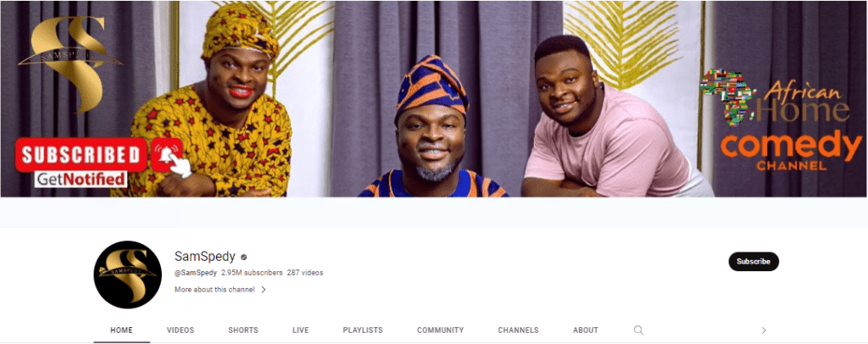Expand More about this channel chevron
Screen dimensions: 868x344
pos(263,289)
